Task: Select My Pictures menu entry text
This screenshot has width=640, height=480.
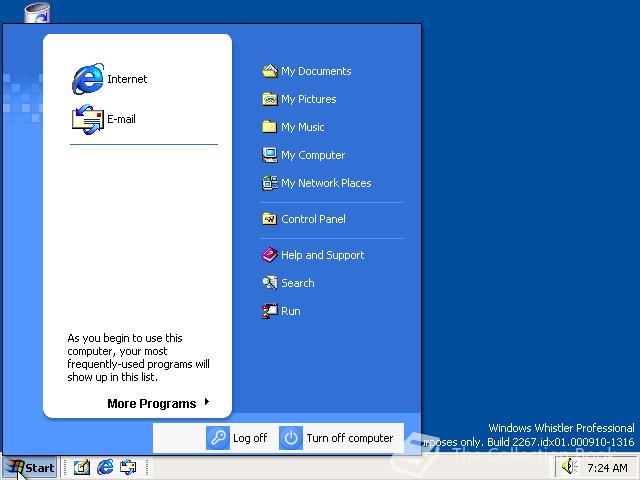Action: click(309, 100)
